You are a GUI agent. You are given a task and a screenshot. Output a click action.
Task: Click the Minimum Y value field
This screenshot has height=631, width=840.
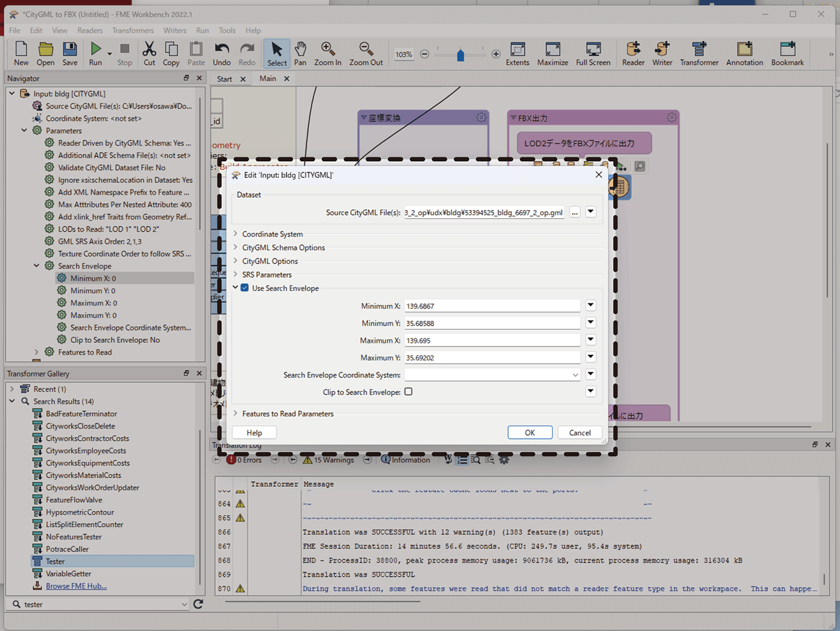493,323
